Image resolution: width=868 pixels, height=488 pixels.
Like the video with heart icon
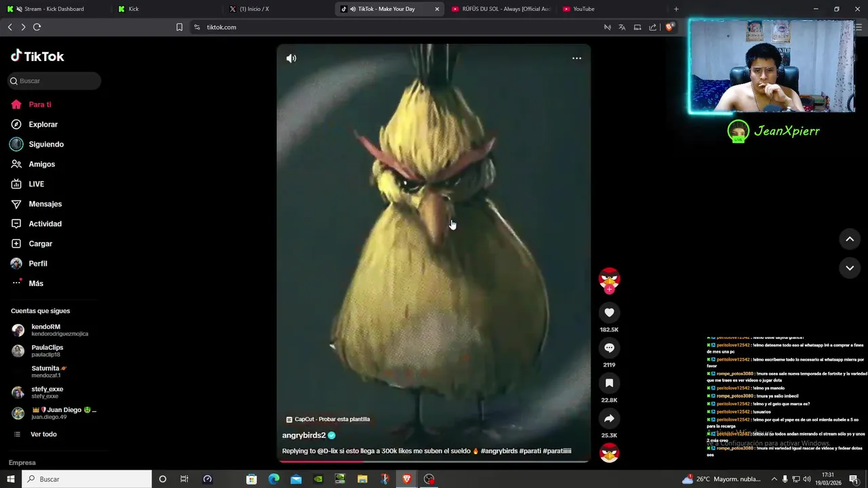[609, 312]
